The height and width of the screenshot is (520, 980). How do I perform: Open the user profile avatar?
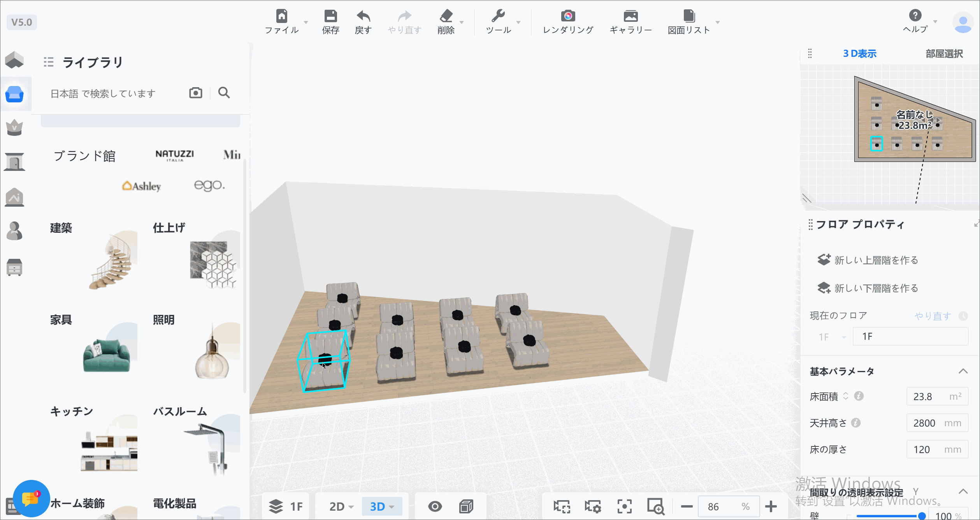(963, 23)
